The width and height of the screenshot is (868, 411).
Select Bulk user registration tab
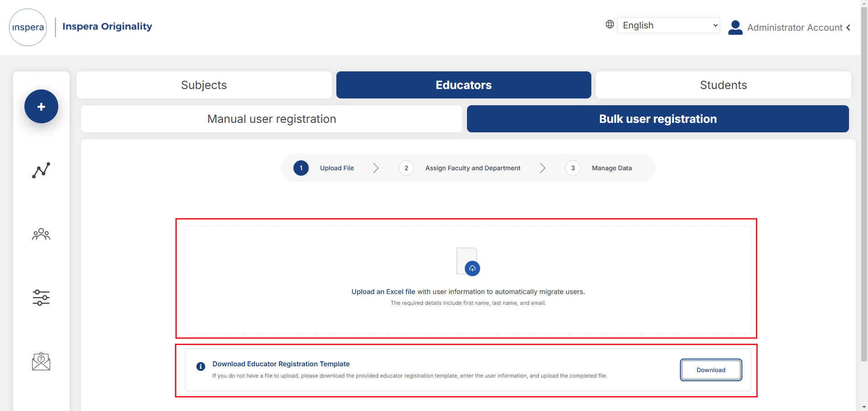pos(658,119)
